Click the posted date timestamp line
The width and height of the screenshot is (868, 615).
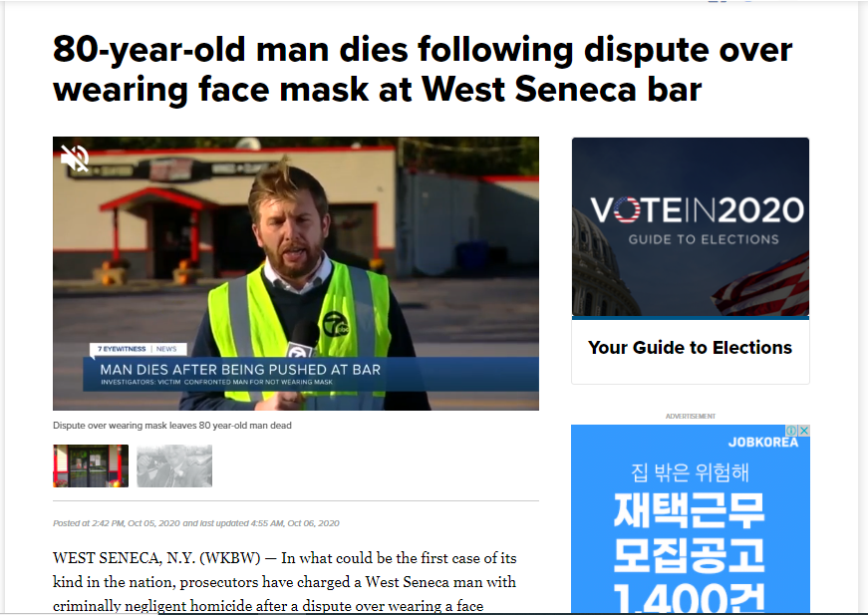pyautogui.click(x=196, y=523)
